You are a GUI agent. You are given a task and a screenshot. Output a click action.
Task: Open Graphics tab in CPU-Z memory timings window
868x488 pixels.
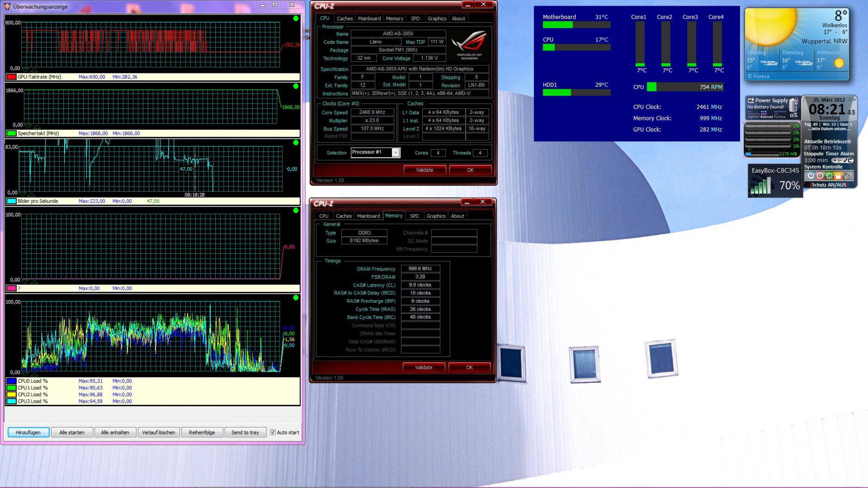(436, 216)
